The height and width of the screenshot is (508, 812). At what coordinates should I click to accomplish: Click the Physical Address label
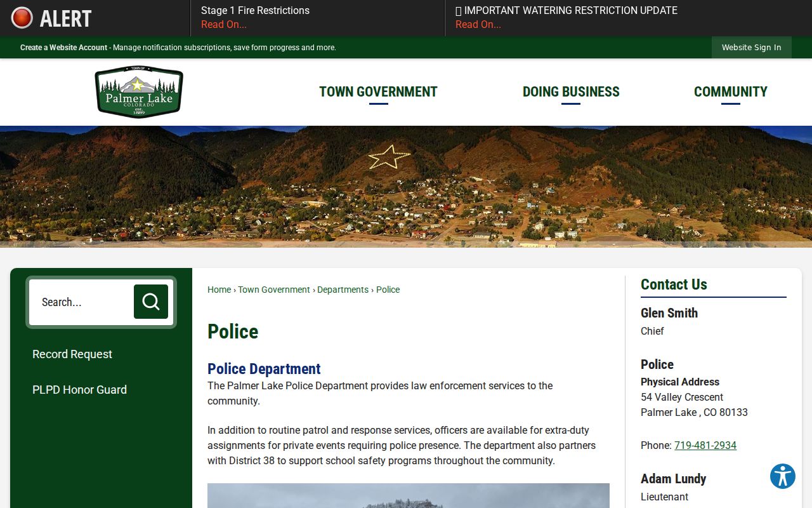tap(680, 382)
